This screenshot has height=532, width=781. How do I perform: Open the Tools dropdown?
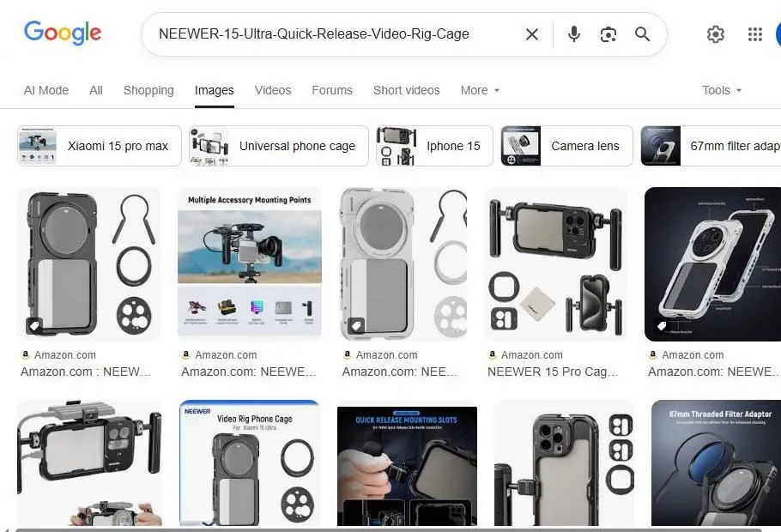click(720, 90)
